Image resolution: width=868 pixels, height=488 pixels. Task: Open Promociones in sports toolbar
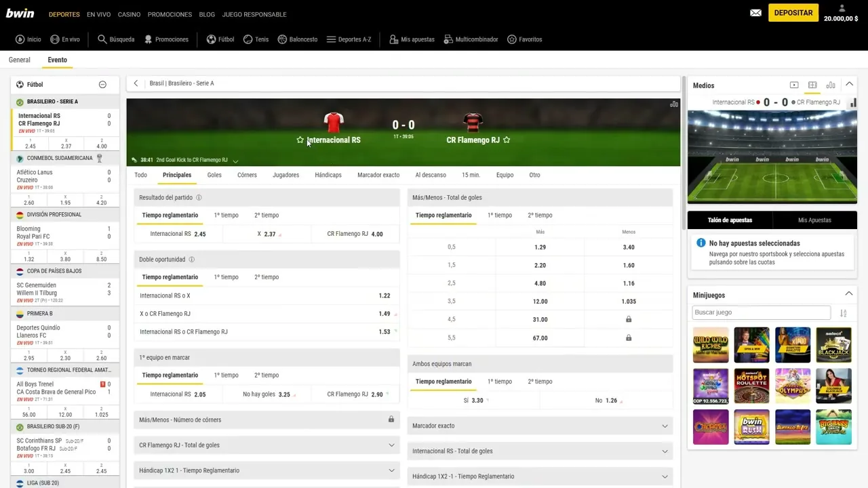166,39
